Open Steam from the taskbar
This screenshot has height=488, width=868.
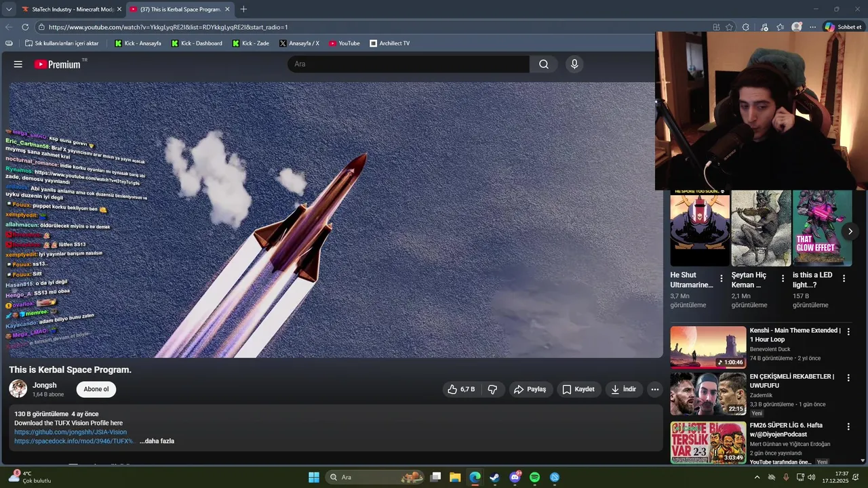pos(494,477)
